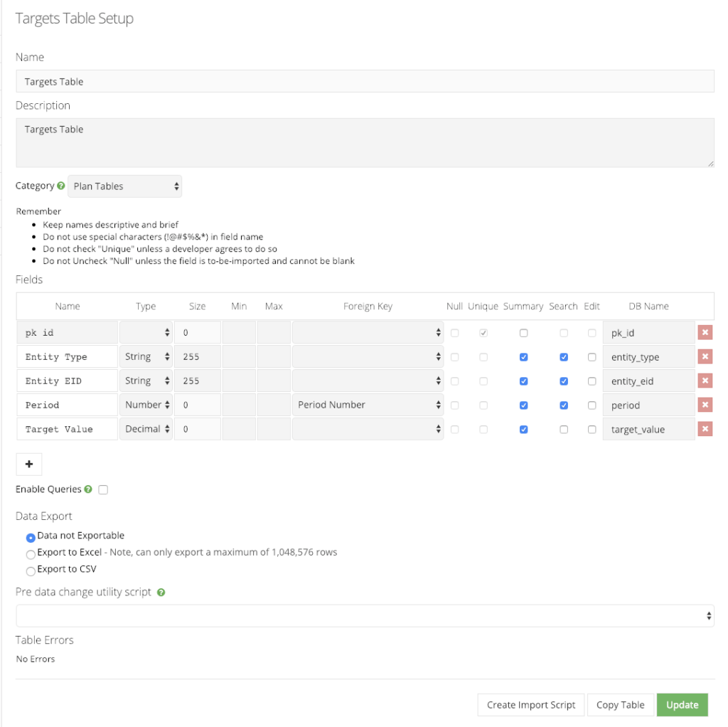Open Foreign Key dropdown showing Period Number
The width and height of the screenshot is (728, 727).
368,405
